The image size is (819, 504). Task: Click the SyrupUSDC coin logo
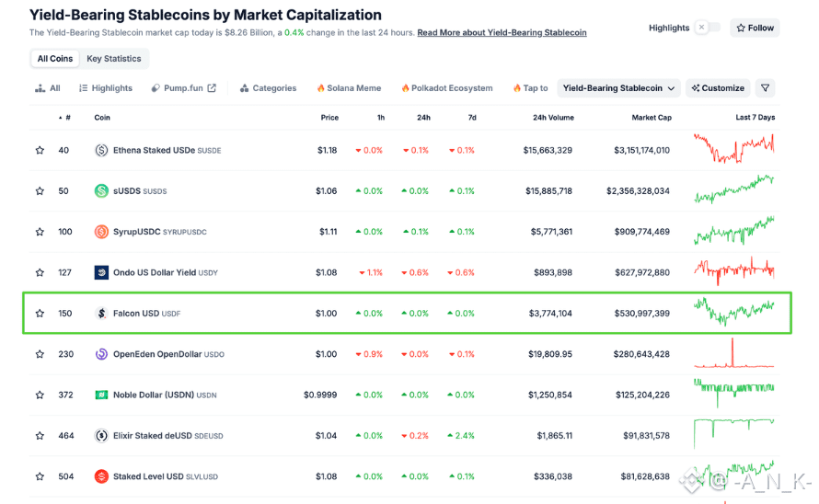click(x=101, y=232)
